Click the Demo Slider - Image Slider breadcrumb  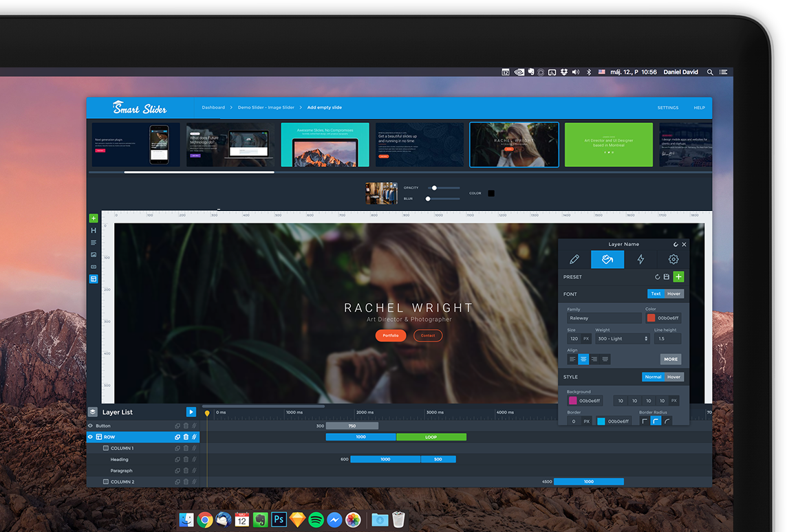pos(266,107)
